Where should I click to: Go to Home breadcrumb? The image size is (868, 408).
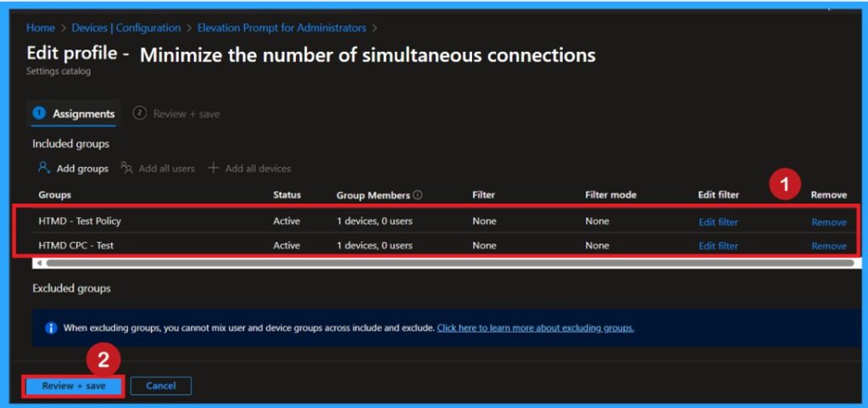41,28
